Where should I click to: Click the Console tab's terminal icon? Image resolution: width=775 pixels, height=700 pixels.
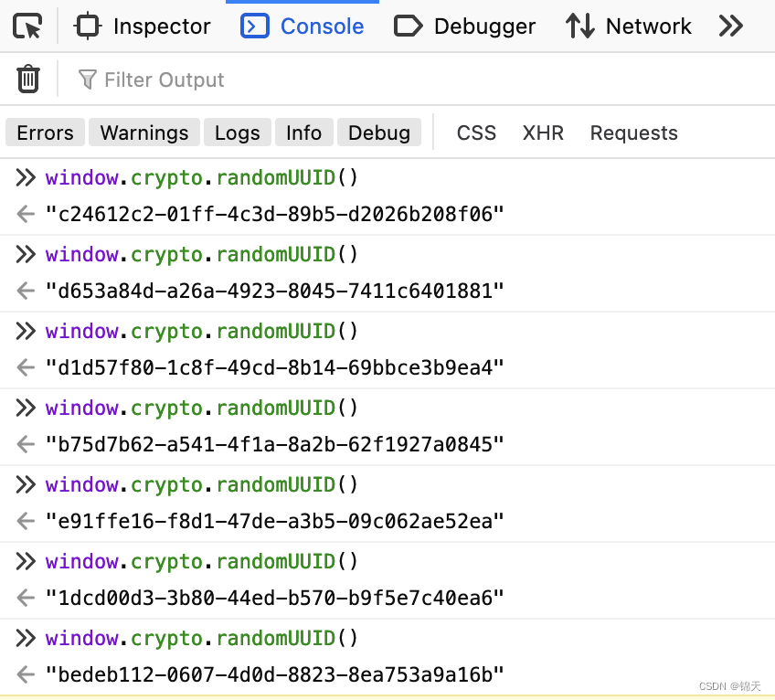pyautogui.click(x=254, y=26)
